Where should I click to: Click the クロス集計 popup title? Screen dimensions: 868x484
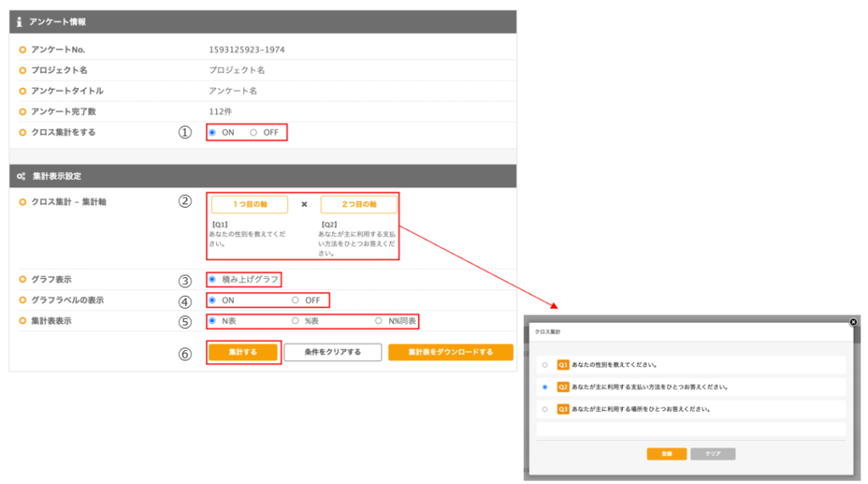click(548, 331)
